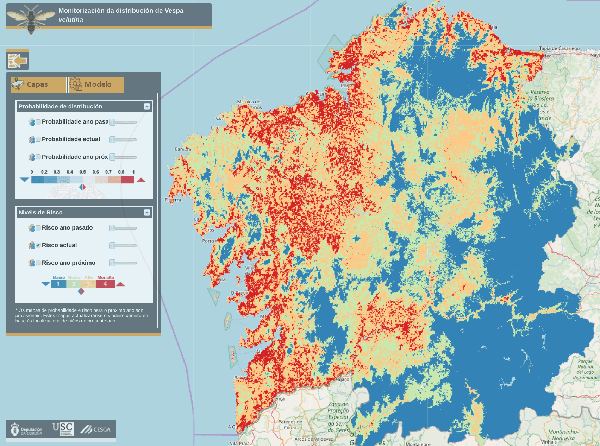Click the panel collapse arrow icon

click(15, 59)
